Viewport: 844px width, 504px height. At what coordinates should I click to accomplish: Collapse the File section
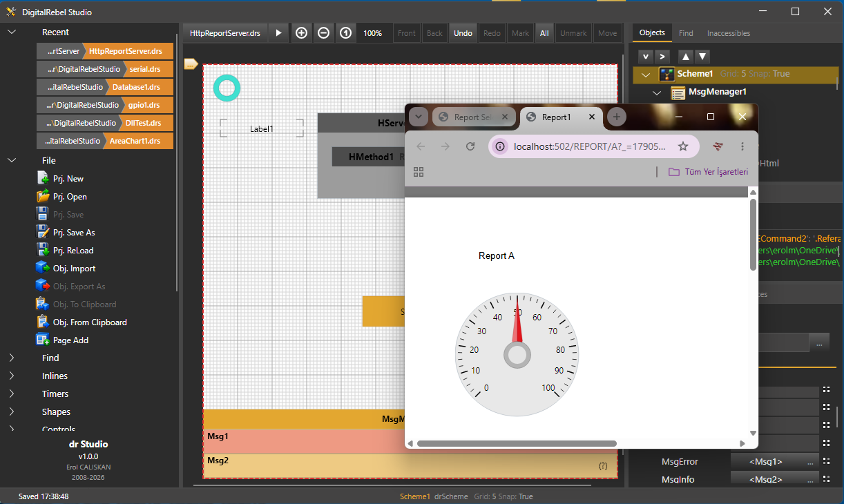pos(12,160)
